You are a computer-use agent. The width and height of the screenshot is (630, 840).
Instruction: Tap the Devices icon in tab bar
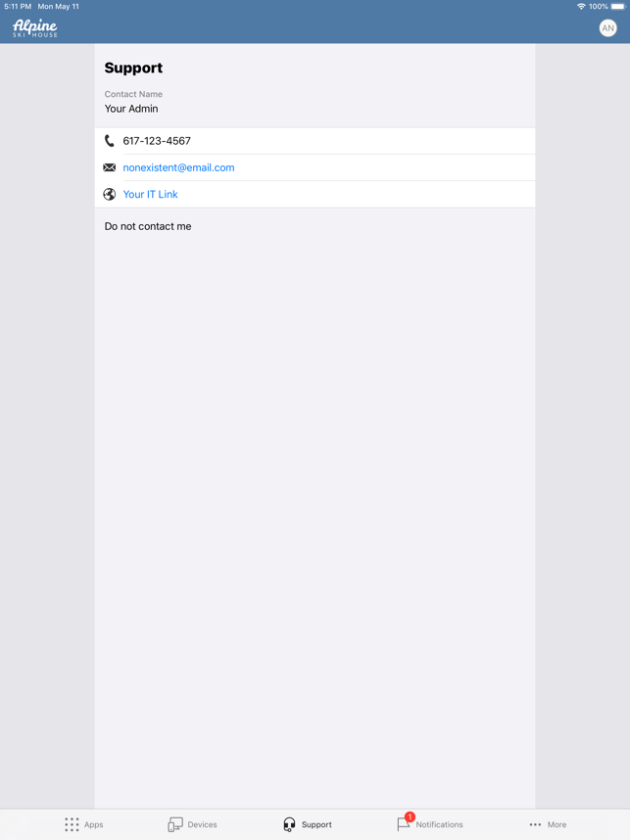tap(175, 824)
